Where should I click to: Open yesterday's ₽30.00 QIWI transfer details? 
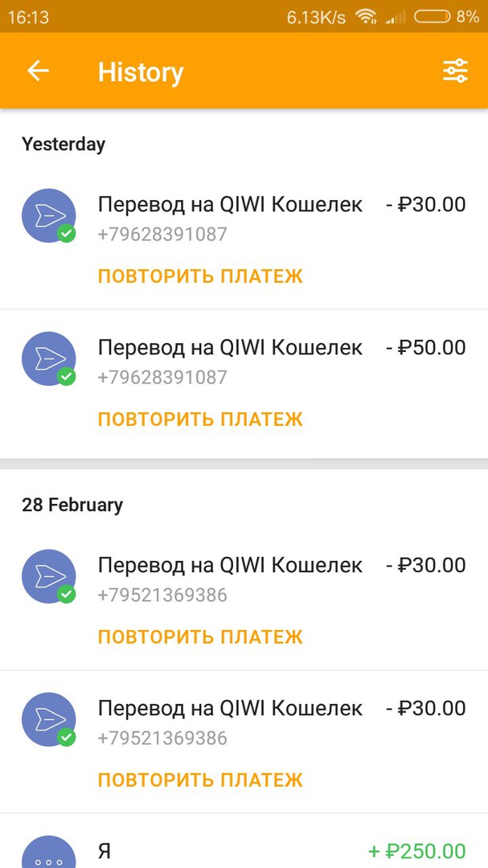[x=230, y=205]
